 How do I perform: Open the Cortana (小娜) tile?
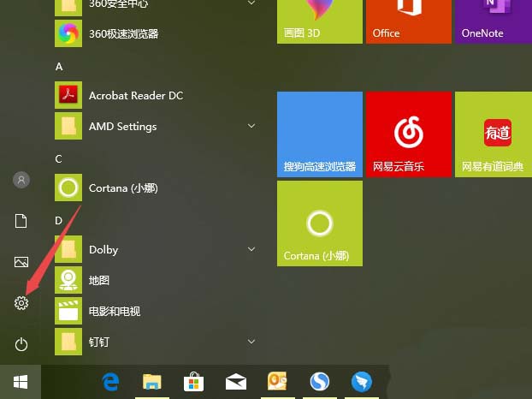pyautogui.click(x=320, y=223)
